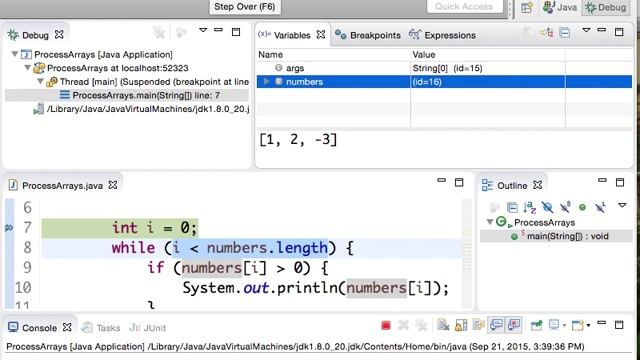Close the ProcessArrays.java editor tab
The image size is (640, 360).
click(x=113, y=185)
